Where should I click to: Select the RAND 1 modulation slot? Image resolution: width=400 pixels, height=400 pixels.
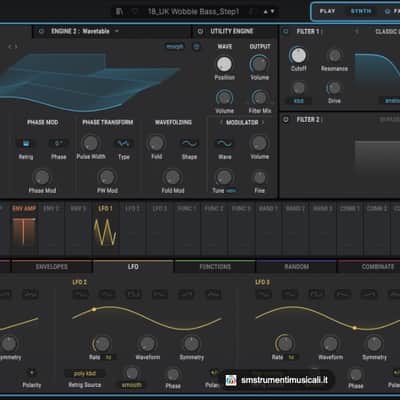pyautogui.click(x=268, y=227)
